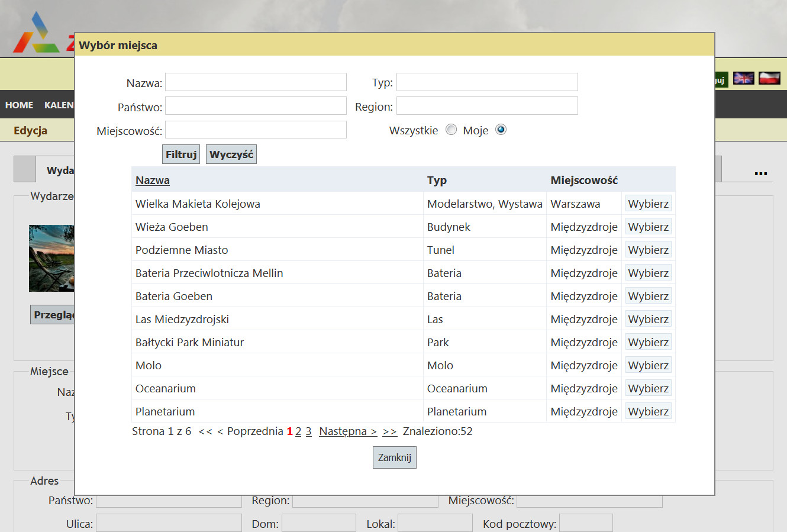The height and width of the screenshot is (532, 787).
Task: Select the Wszystkie radio button
Action: (x=451, y=130)
